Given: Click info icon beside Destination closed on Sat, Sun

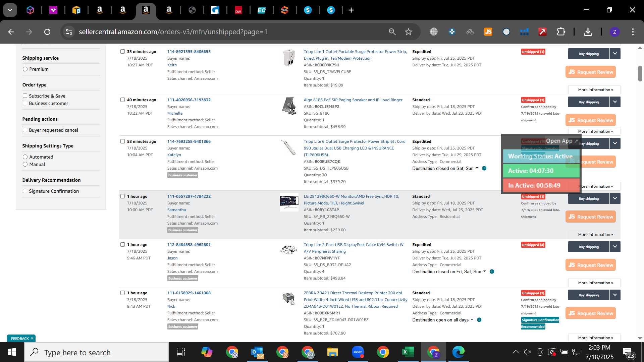Looking at the screenshot, I should coord(484,168).
